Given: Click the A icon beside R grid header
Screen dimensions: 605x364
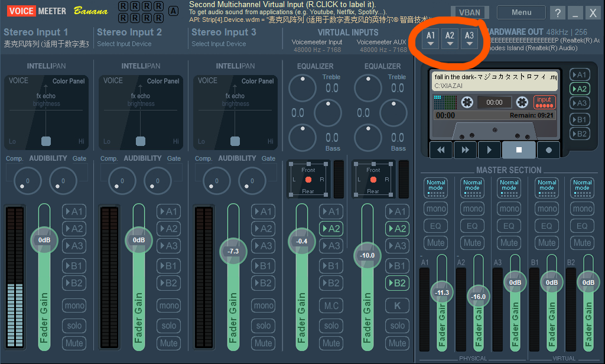Looking at the screenshot, I should coord(174,11).
